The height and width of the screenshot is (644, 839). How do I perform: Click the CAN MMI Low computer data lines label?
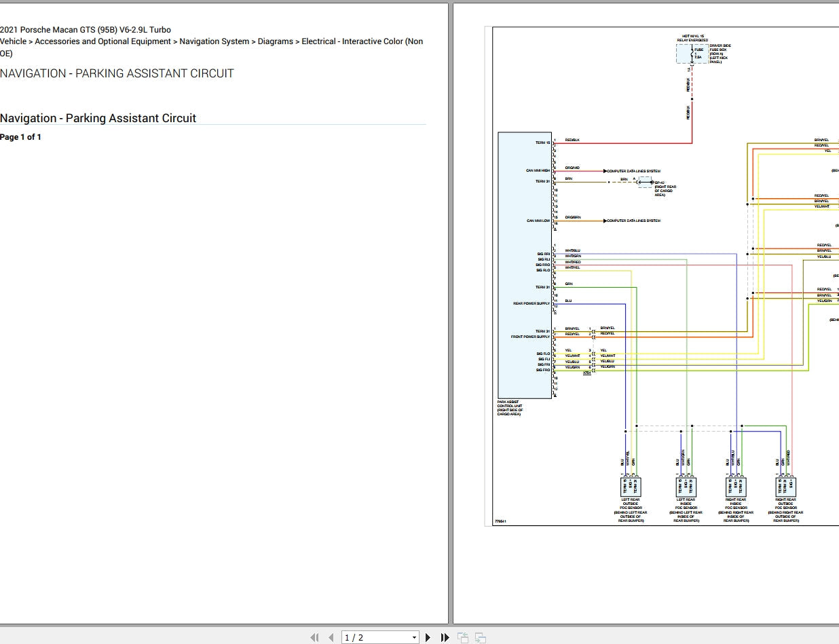click(633, 221)
